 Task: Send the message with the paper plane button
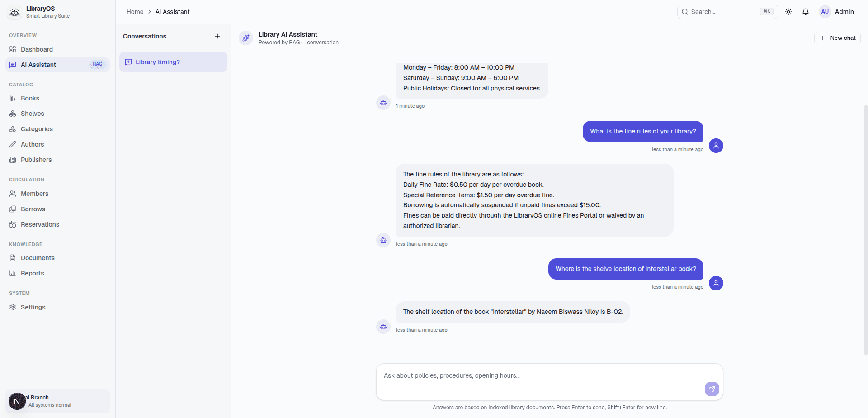[712, 389]
